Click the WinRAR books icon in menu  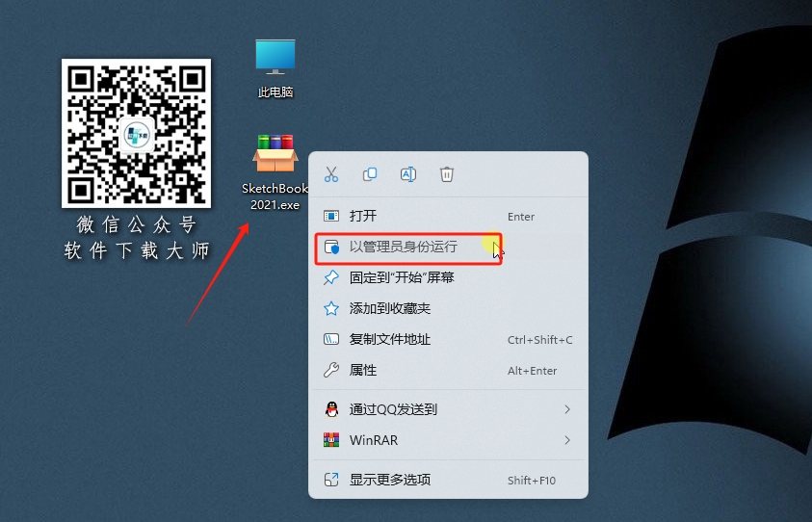pos(331,440)
